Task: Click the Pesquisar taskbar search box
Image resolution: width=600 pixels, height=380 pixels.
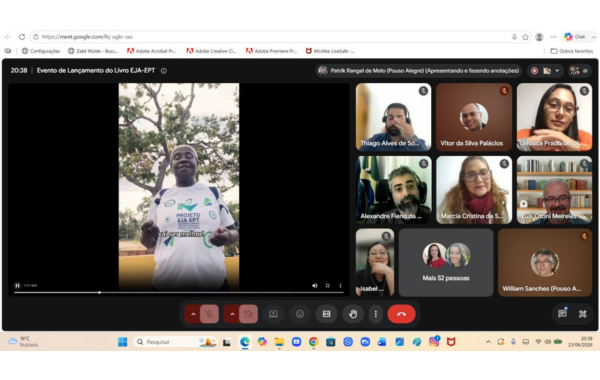Action: coord(175,342)
